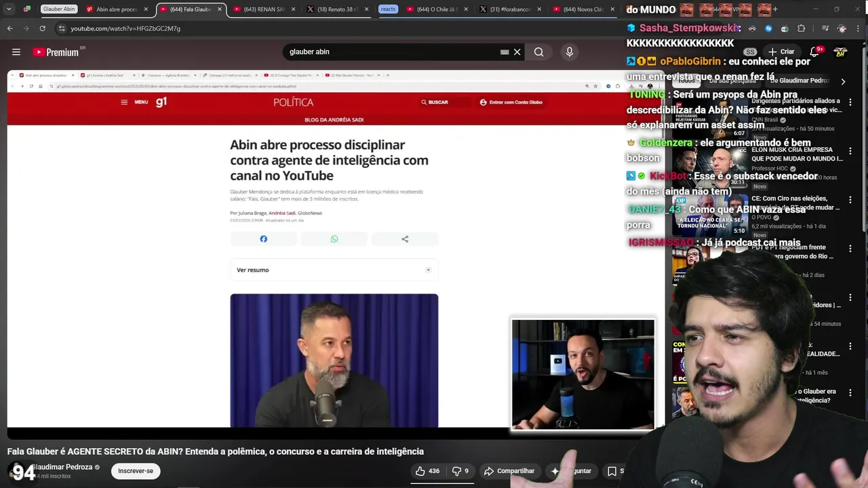Switch to the Glauber Abin tab group
Screen dimensions: 868x488
point(59,9)
